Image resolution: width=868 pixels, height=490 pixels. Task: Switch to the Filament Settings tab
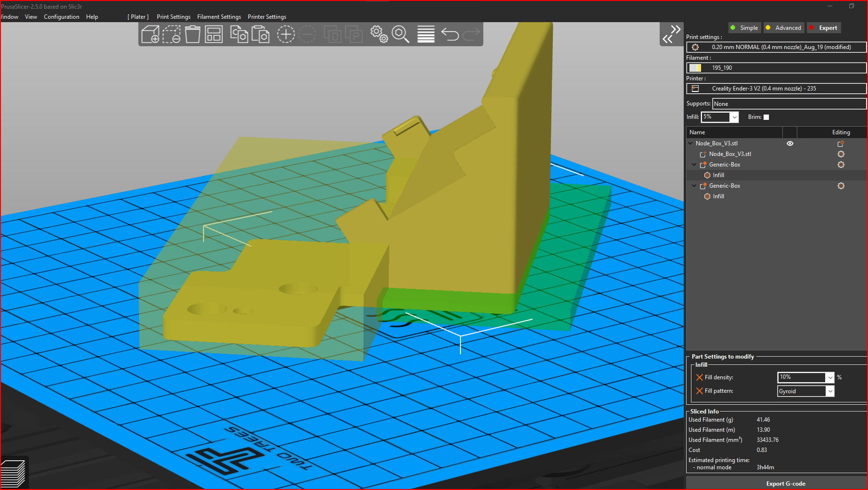219,17
